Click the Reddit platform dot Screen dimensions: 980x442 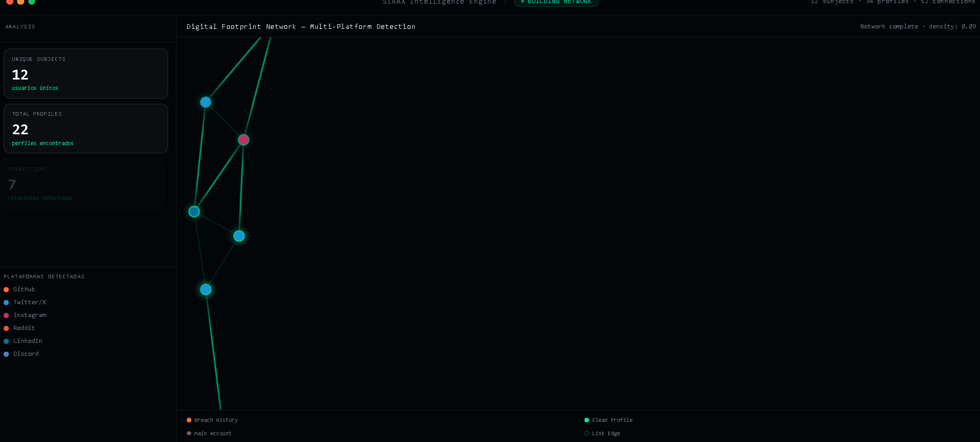point(6,328)
